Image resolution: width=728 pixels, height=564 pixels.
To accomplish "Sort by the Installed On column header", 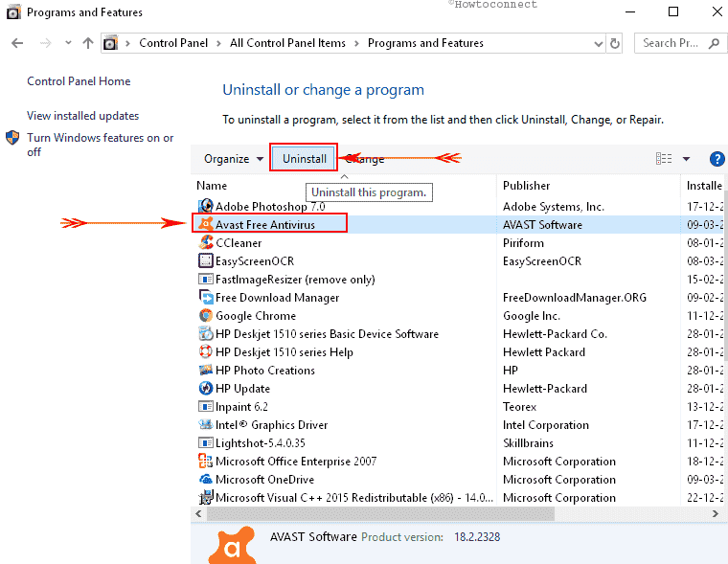I will 704,186.
